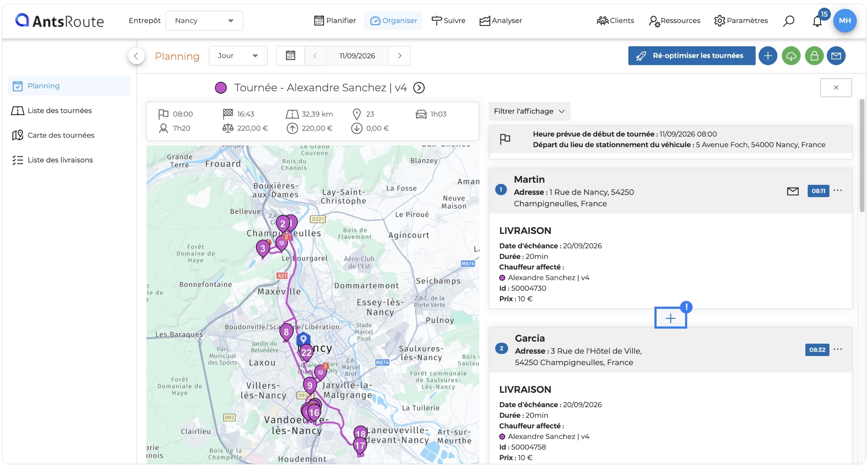Click the envelope icon on Martin stop
This screenshot has height=467, width=868.
pos(793,191)
